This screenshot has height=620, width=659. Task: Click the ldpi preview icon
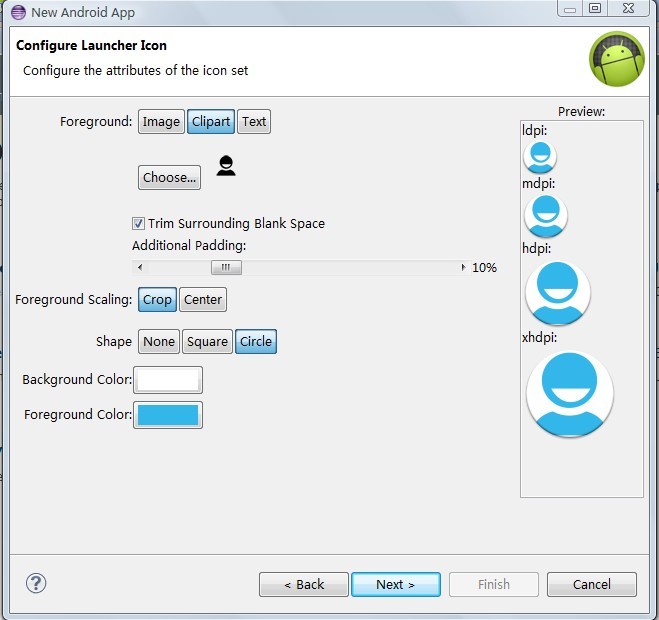pyautogui.click(x=540, y=157)
